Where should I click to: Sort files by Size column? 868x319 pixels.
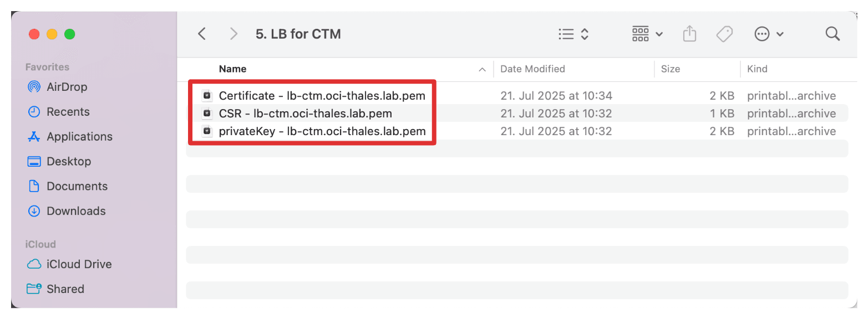point(670,69)
